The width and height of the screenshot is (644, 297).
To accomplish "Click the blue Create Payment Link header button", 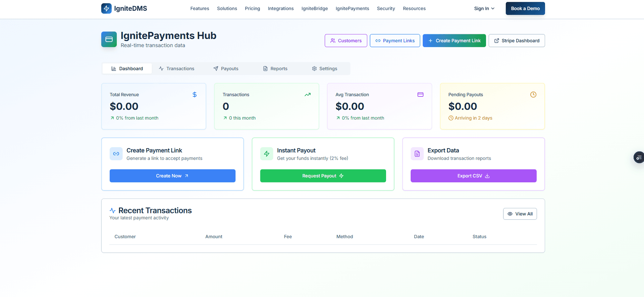I will [x=454, y=41].
